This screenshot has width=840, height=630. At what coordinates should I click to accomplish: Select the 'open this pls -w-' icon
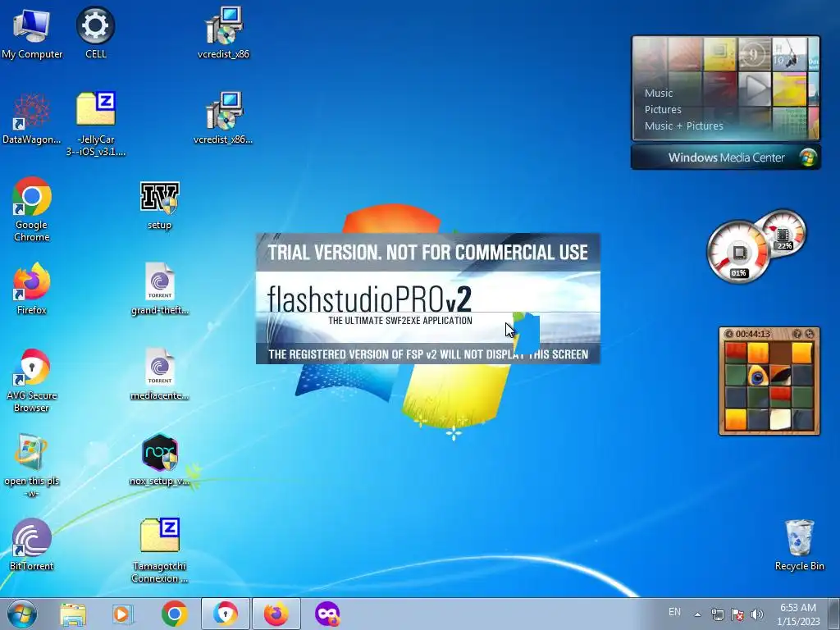point(32,465)
